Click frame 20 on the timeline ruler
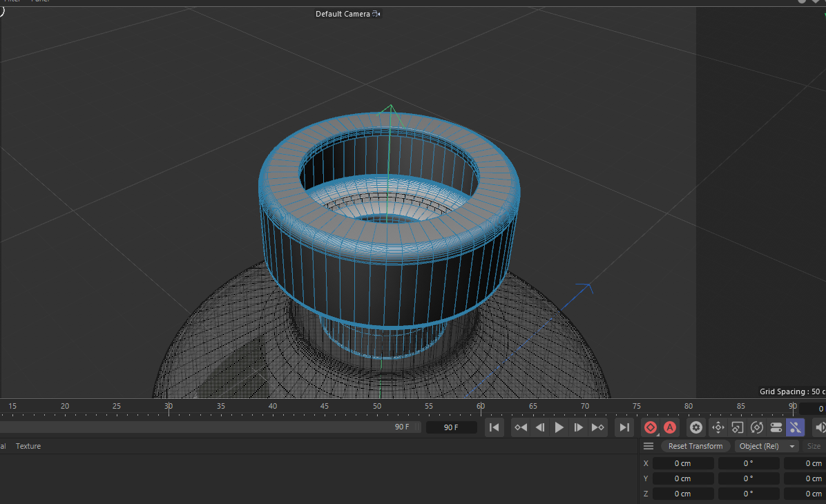The height and width of the screenshot is (504, 826). click(65, 407)
